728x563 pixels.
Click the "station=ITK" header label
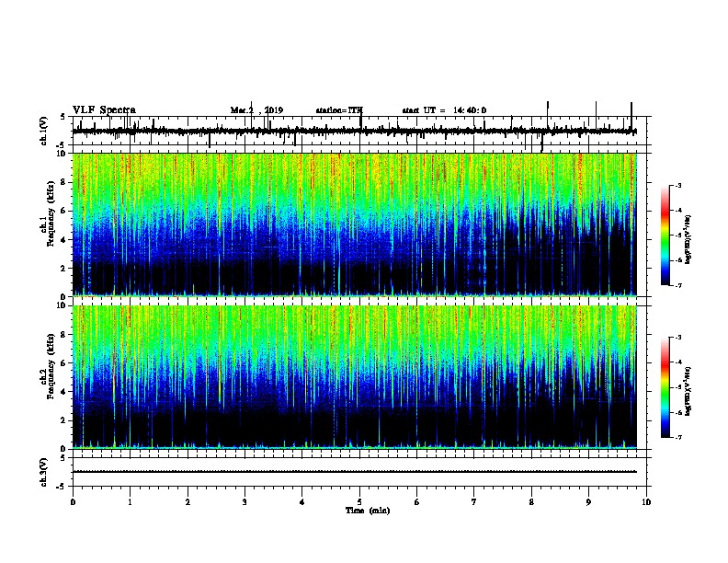(x=339, y=110)
